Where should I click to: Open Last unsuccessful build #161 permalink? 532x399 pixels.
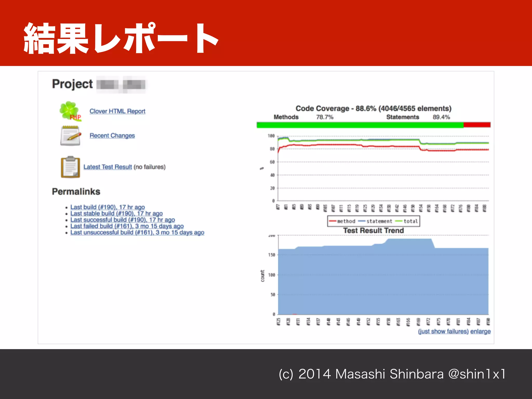(x=137, y=232)
